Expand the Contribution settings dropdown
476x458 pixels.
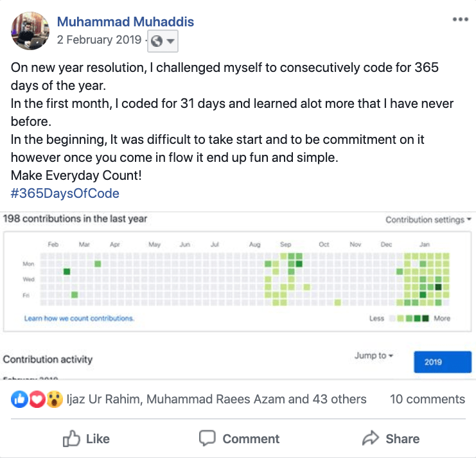point(428,220)
